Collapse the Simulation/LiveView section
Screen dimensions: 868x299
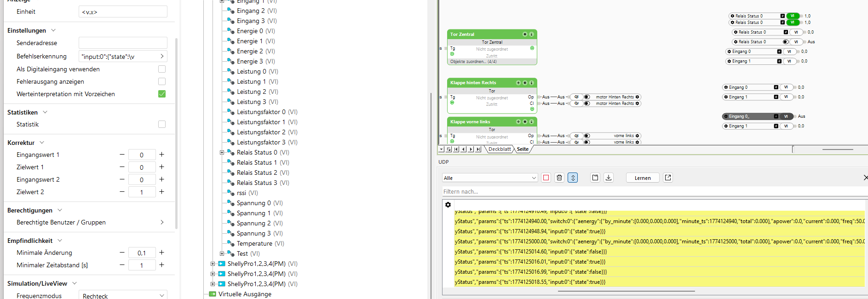(x=75, y=283)
